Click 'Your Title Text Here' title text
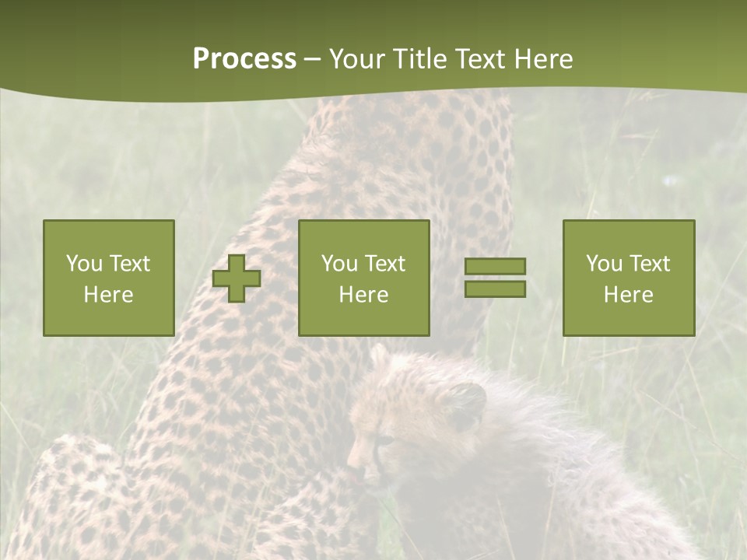This screenshot has height=560, width=747. 451,58
